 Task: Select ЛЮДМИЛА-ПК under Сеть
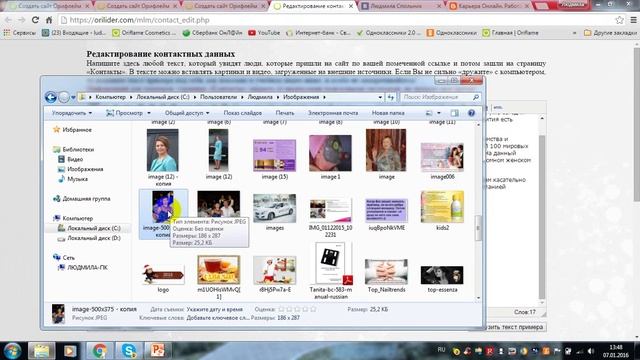tap(87, 268)
